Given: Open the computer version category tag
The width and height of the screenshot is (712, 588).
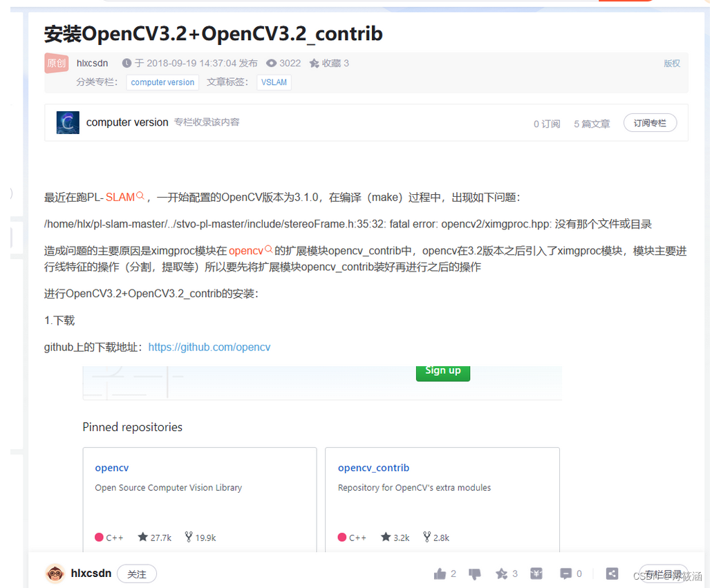Looking at the screenshot, I should [162, 82].
